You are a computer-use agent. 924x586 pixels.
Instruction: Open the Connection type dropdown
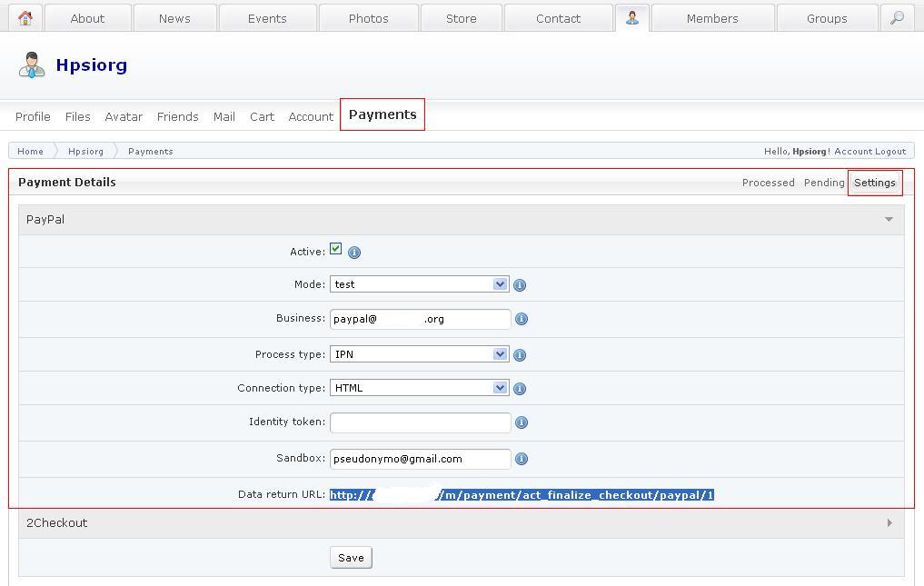coord(419,388)
